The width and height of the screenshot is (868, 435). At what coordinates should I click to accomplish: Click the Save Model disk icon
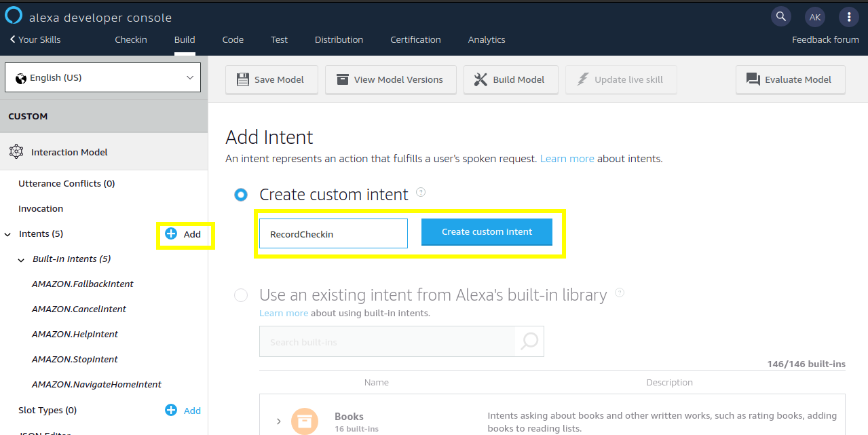click(x=243, y=79)
